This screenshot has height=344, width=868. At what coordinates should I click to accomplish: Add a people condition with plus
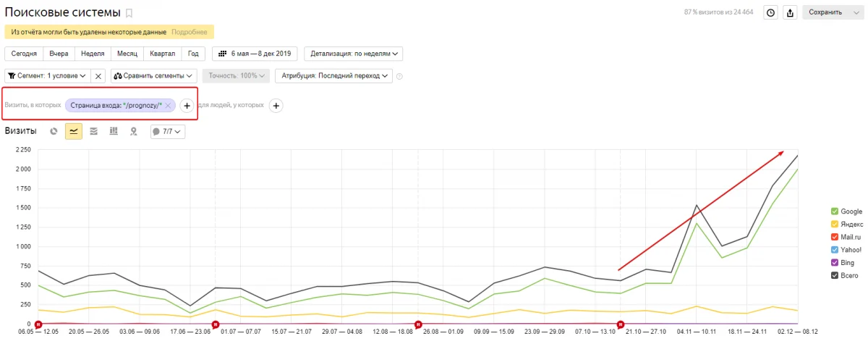point(276,106)
